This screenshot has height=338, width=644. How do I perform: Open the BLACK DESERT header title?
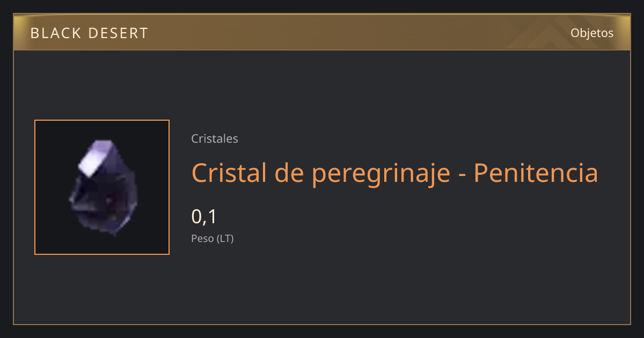[89, 33]
